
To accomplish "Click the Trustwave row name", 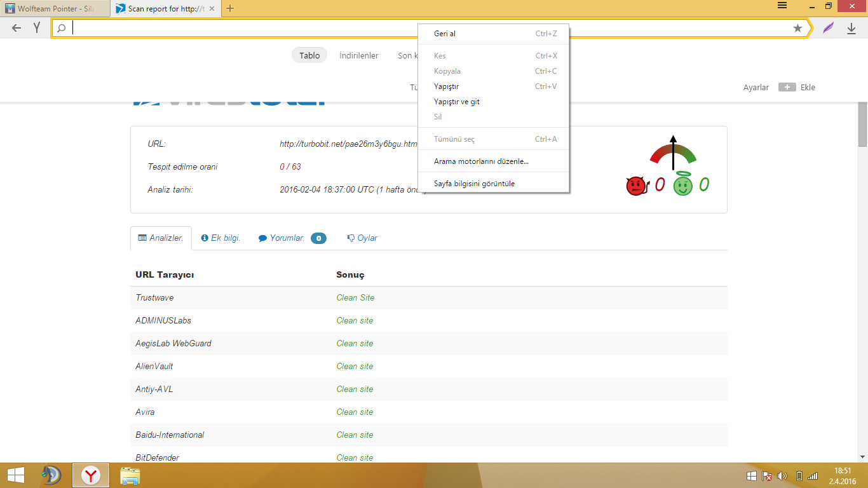I will [x=154, y=297].
